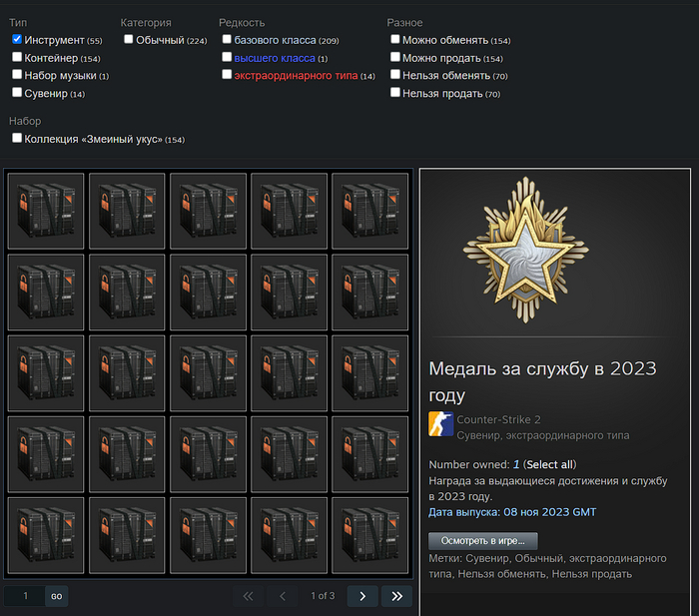Click the first page double-arrow

[x=248, y=596]
